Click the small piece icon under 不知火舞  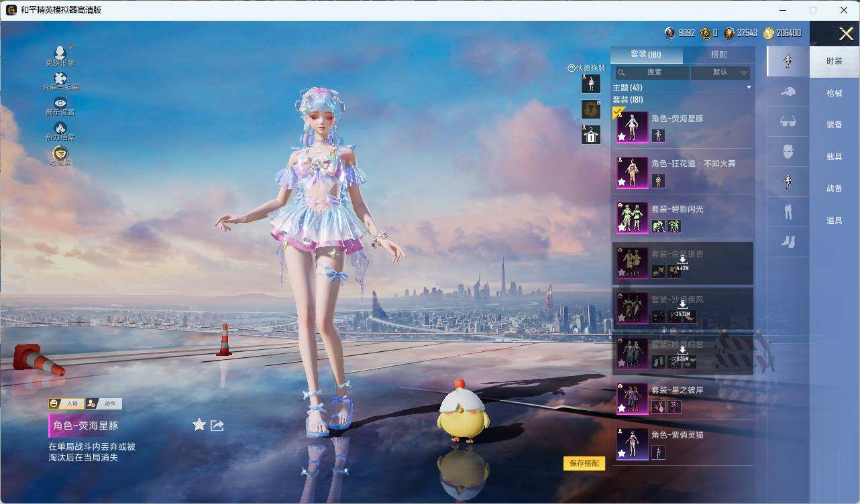point(658,181)
